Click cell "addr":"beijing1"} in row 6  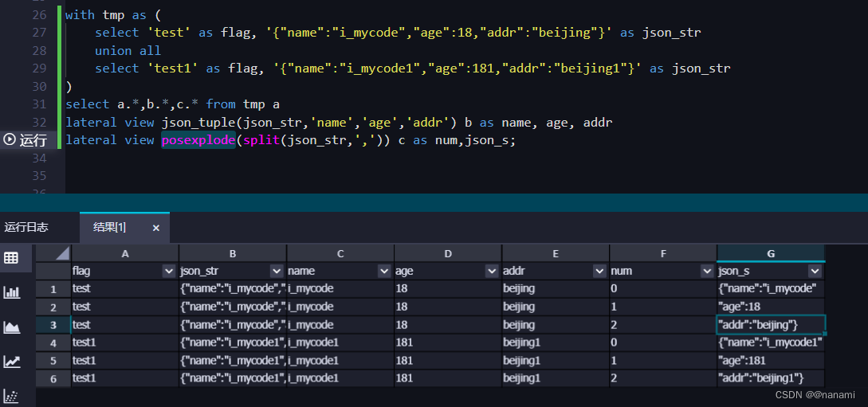pos(771,379)
